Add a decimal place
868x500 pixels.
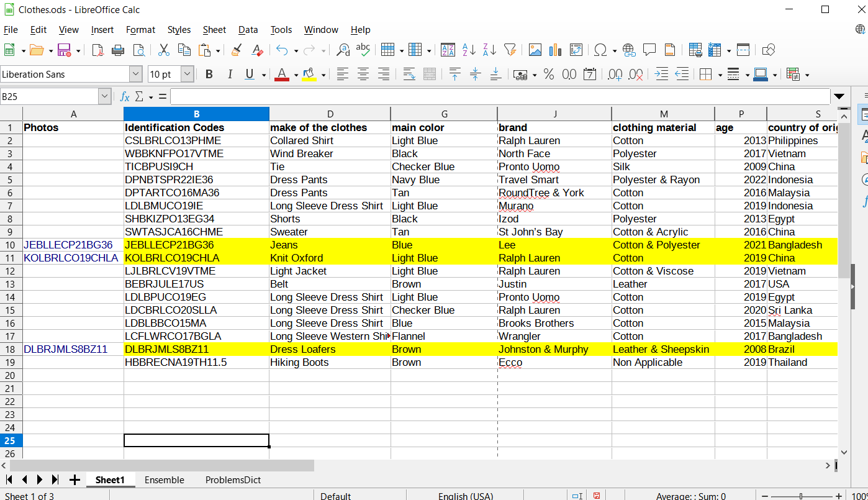click(x=615, y=75)
